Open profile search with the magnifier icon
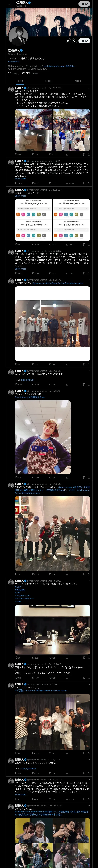This screenshot has width=98, height=868. click(75, 41)
